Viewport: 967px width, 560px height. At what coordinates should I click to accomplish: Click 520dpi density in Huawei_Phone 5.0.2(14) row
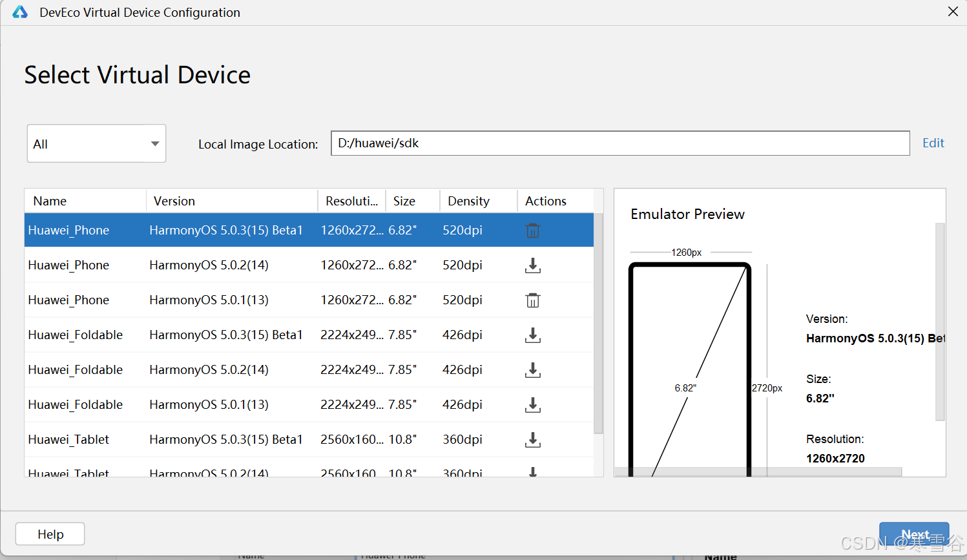coord(463,265)
